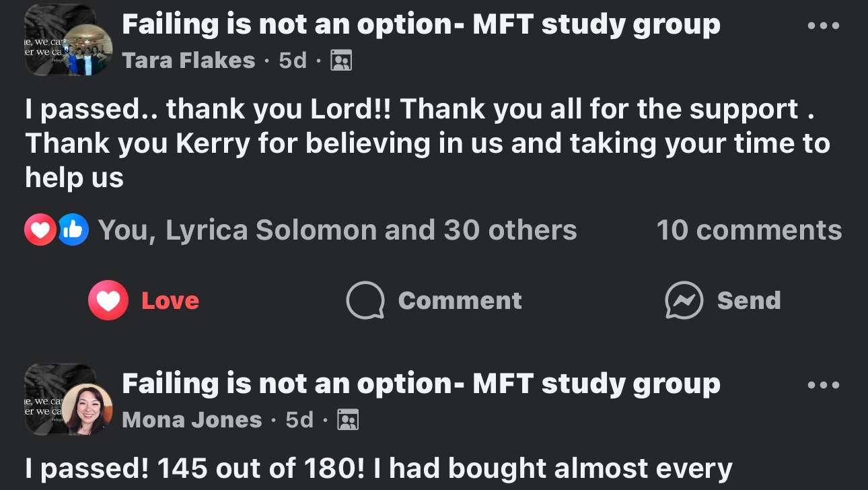The image size is (868, 490).
Task: Tap the Messenger Send icon
Action: [684, 300]
